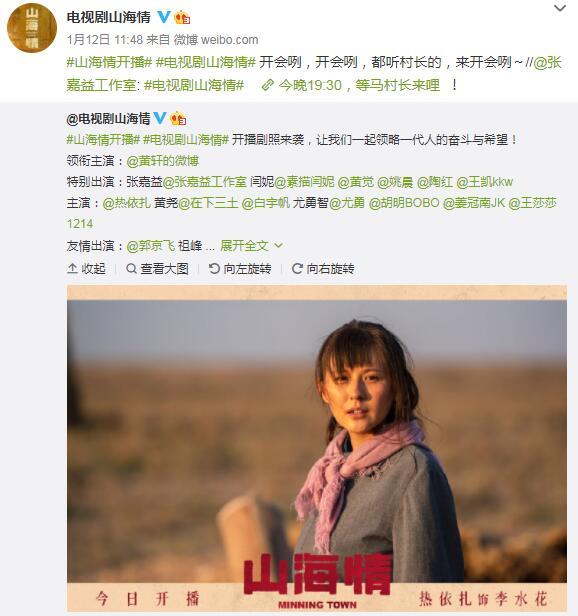This screenshot has width=578, height=616.
Task: Click the verified badge in the reposted post
Action: [160, 118]
